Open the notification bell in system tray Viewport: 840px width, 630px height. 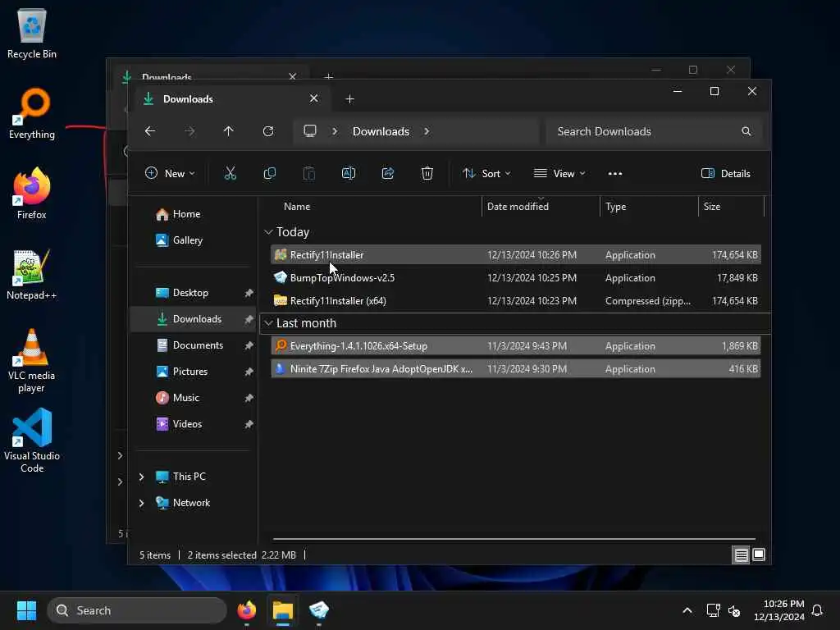[817, 610]
